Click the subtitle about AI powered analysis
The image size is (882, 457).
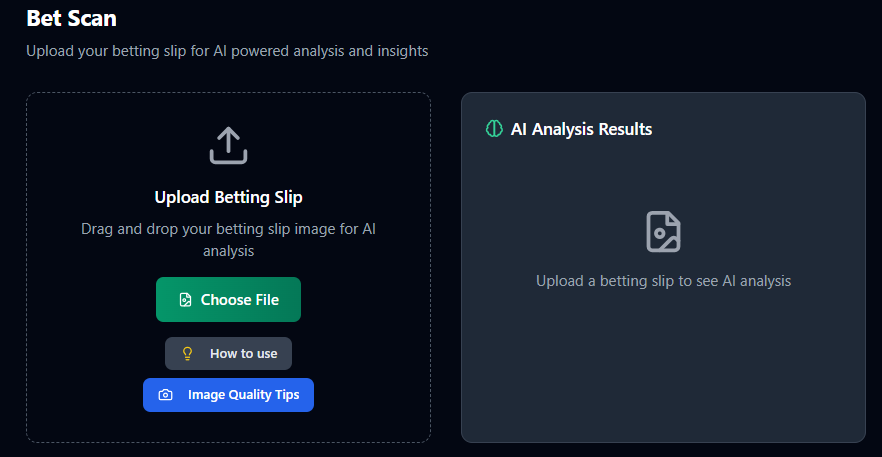click(227, 50)
